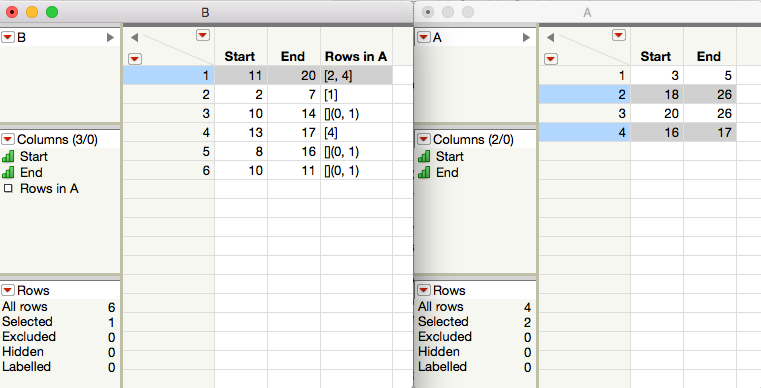This screenshot has height=388, width=761.
Task: Select Start in window A columns list
Action: point(449,156)
